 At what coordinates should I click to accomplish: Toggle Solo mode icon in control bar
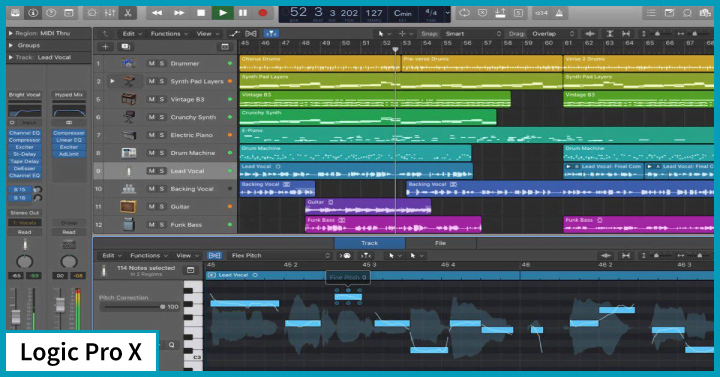(x=518, y=13)
